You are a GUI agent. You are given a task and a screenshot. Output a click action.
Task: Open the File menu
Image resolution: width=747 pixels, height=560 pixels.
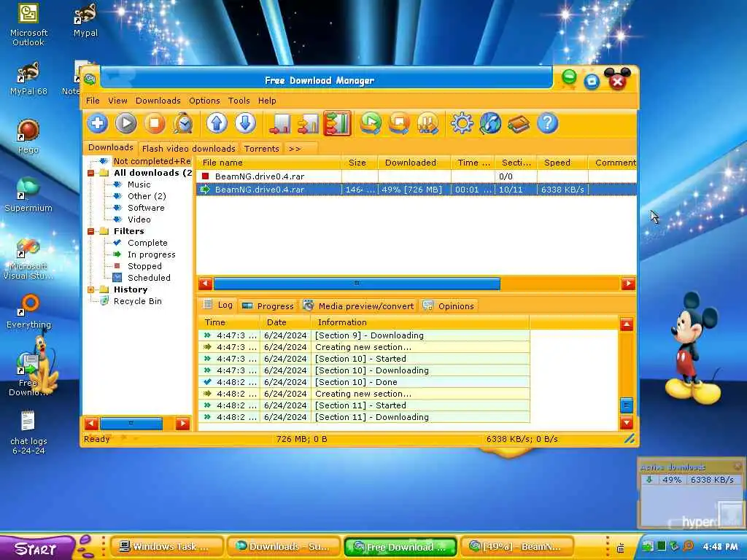[x=93, y=101]
